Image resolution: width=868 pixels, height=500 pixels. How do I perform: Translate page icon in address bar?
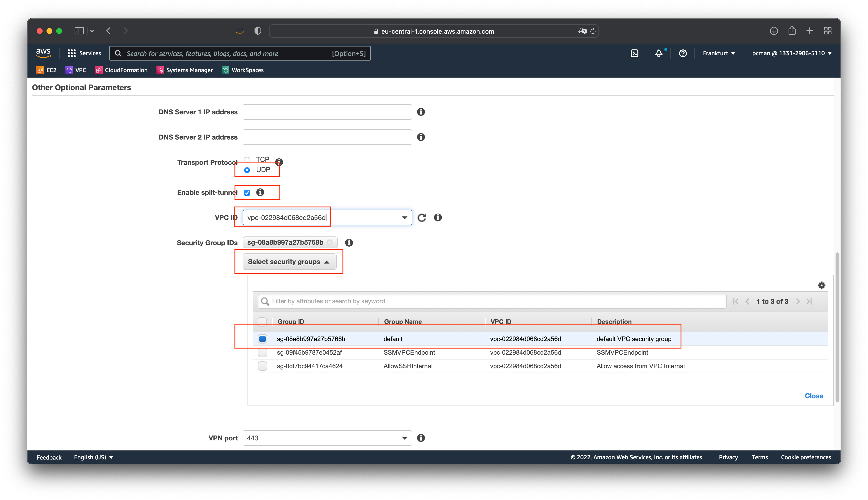582,31
